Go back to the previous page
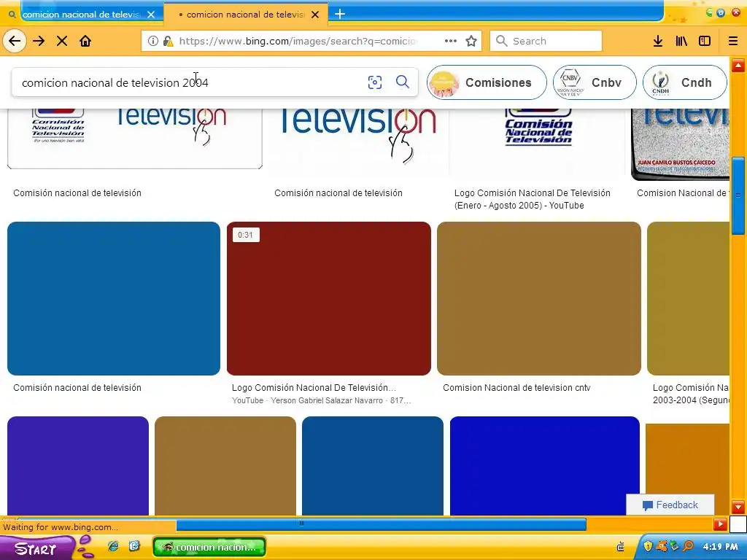747x560 pixels. (15, 41)
